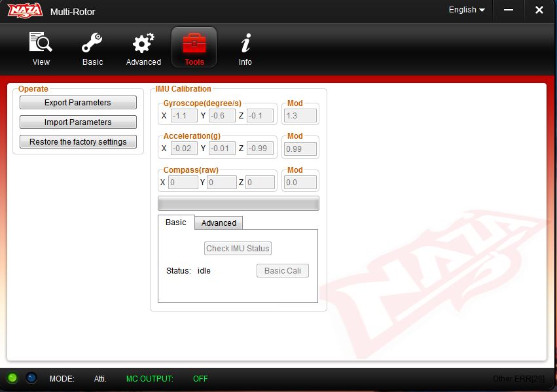
Task: Click the Check IMU Status button
Action: pos(238,249)
